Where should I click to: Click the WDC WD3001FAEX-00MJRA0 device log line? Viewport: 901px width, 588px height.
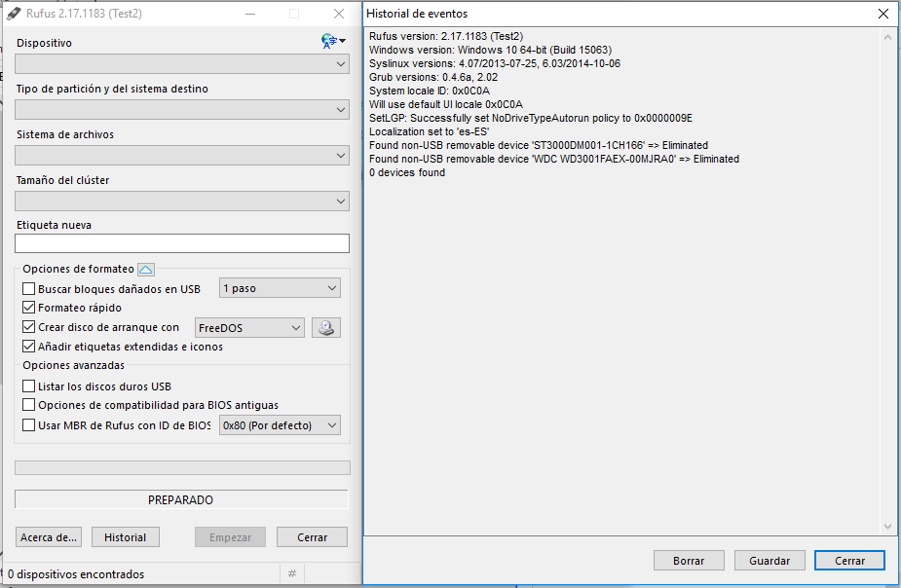(554, 159)
